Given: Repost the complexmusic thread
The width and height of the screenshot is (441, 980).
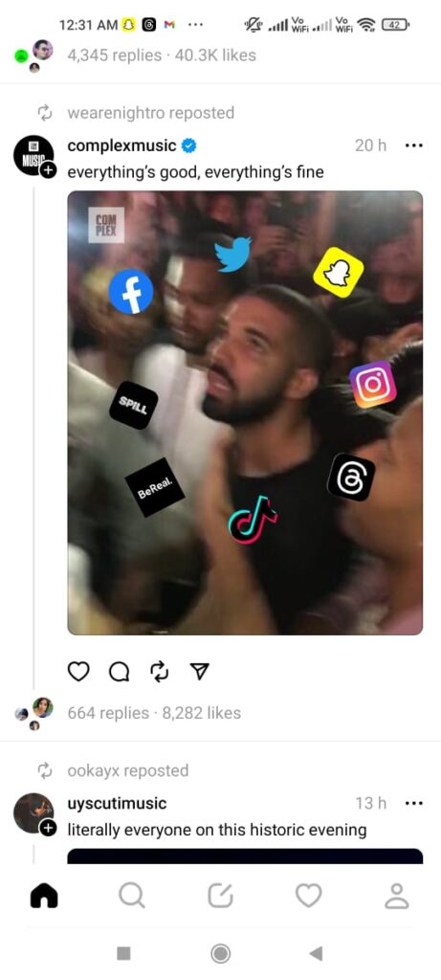Looking at the screenshot, I should [160, 671].
